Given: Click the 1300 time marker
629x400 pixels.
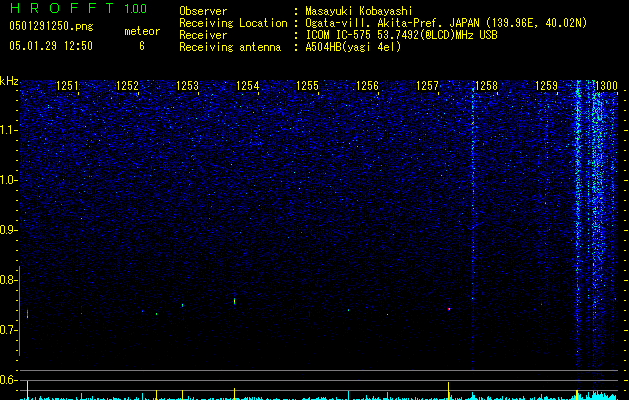Looking at the screenshot, I should [606, 86].
